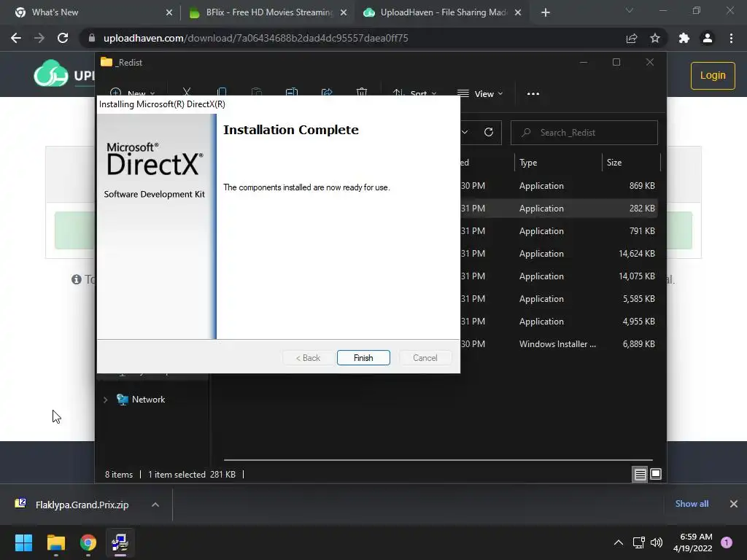Click Cancel in the DirectX installer
747x560 pixels.
click(425, 357)
